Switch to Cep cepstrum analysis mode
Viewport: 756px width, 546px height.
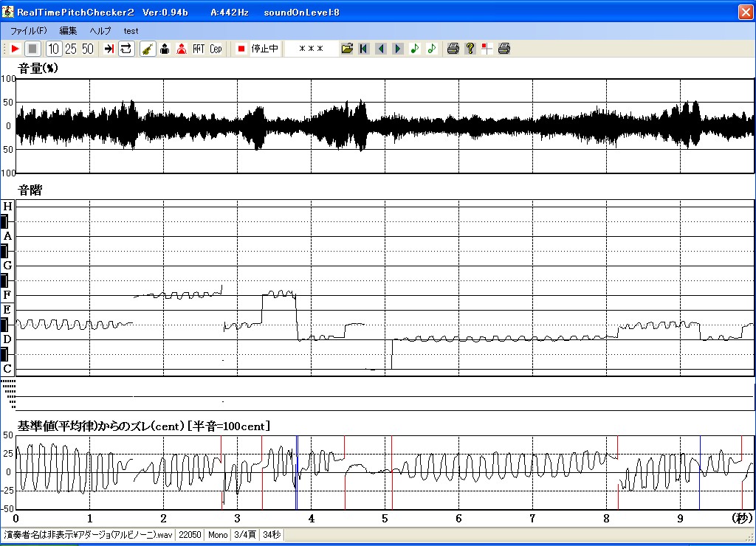216,49
